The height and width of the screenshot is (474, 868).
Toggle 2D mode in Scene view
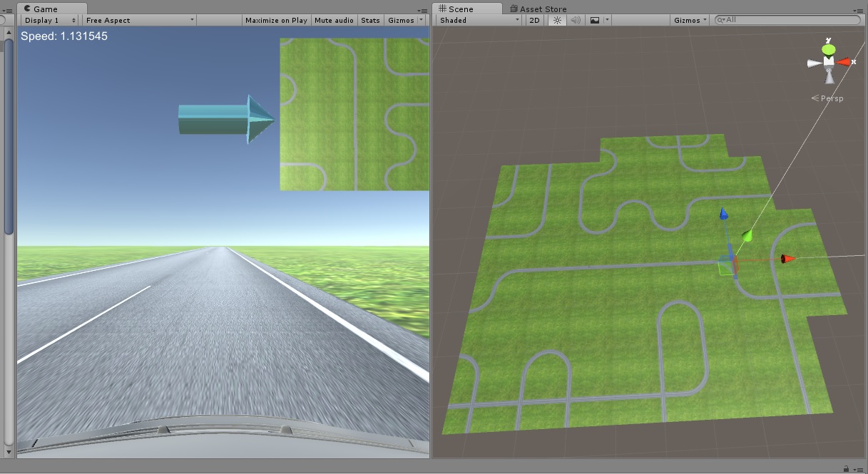[535, 20]
